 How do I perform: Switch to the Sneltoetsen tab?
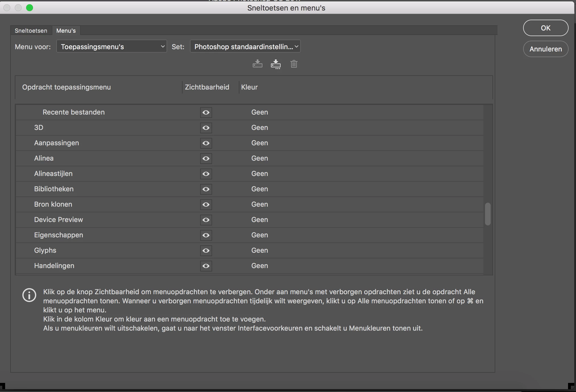click(x=31, y=31)
